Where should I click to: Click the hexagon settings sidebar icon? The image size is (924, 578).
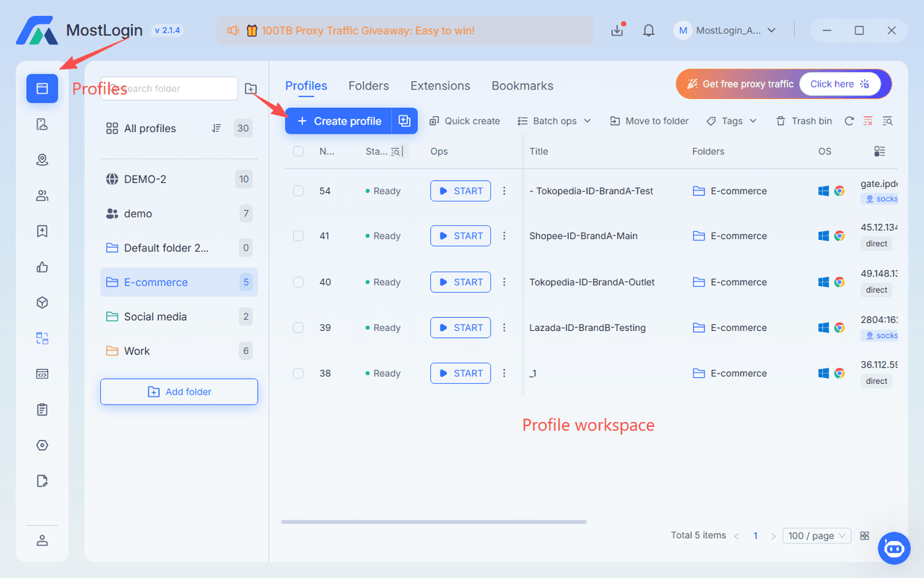tap(42, 445)
